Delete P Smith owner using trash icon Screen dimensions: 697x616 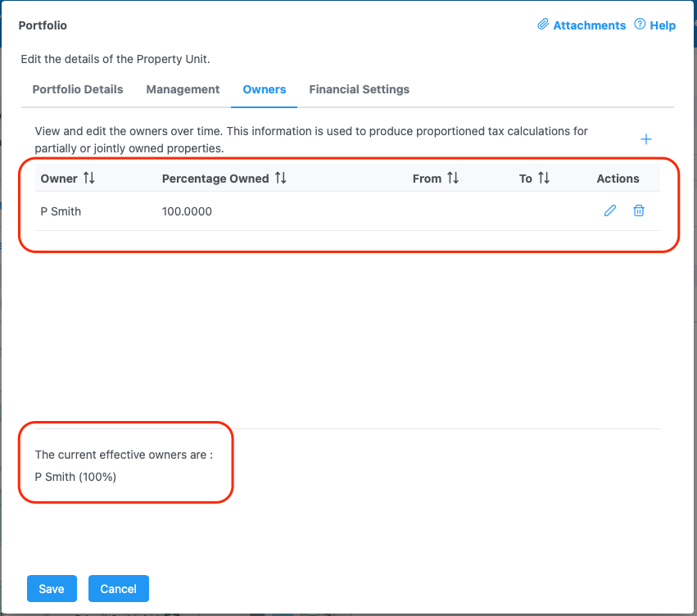click(x=639, y=211)
